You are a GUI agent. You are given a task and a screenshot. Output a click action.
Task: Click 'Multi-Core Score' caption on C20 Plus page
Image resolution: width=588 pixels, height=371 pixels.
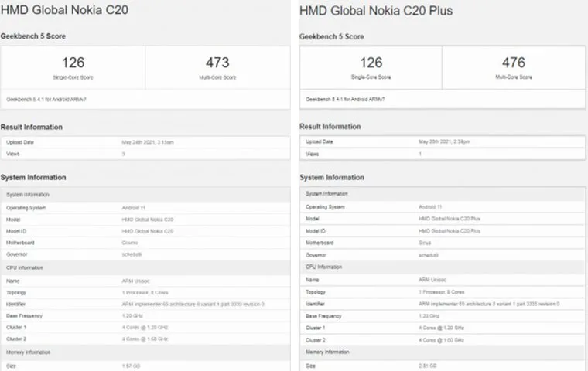[x=514, y=77]
